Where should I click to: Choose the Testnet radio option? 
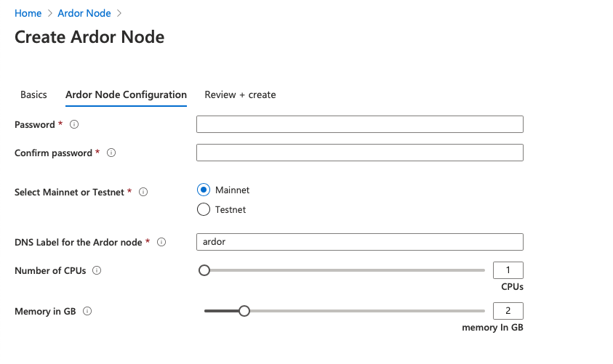[204, 209]
